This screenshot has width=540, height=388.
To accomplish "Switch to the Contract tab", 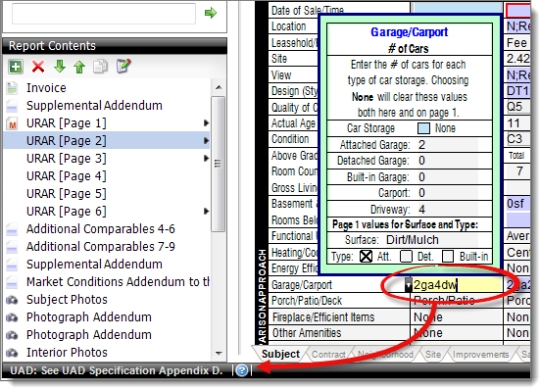I will [329, 355].
